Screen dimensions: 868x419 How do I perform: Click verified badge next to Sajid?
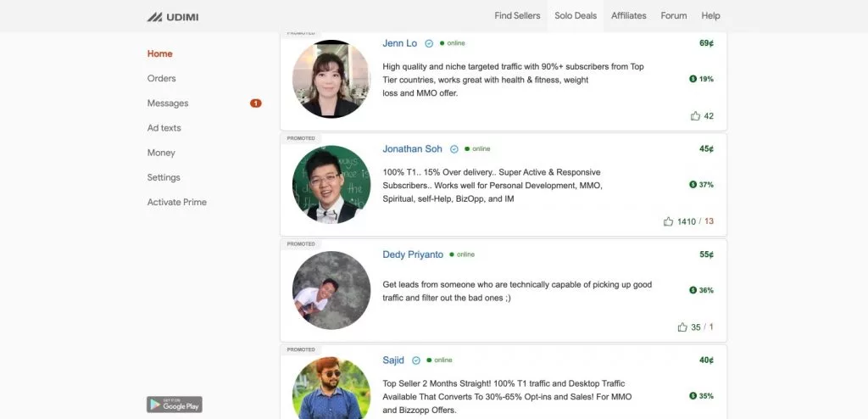(415, 360)
